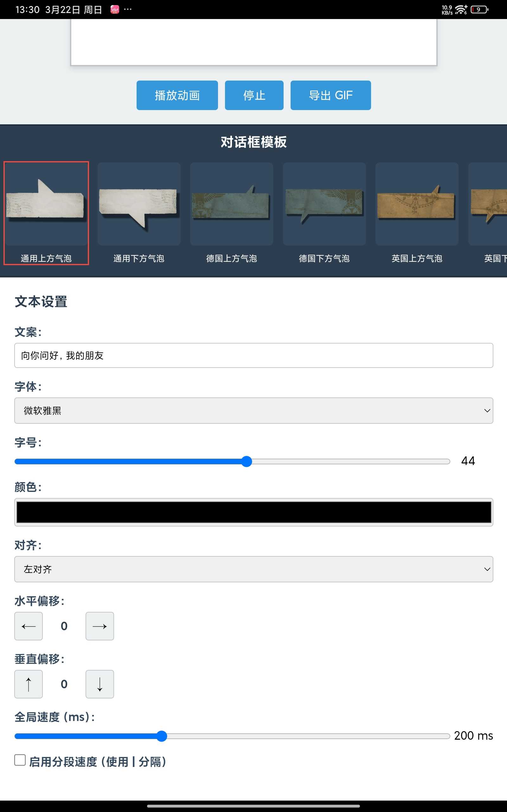Focus the 文案 text input field

tap(253, 355)
